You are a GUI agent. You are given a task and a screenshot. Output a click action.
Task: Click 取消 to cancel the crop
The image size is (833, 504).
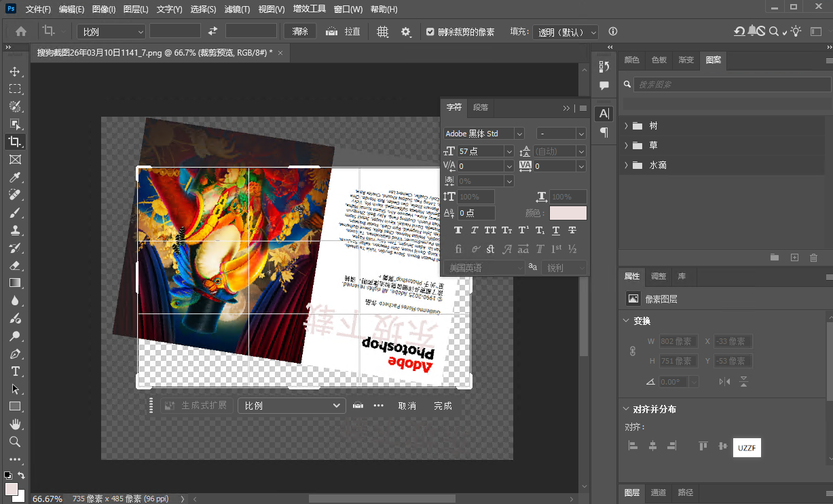pyautogui.click(x=407, y=405)
